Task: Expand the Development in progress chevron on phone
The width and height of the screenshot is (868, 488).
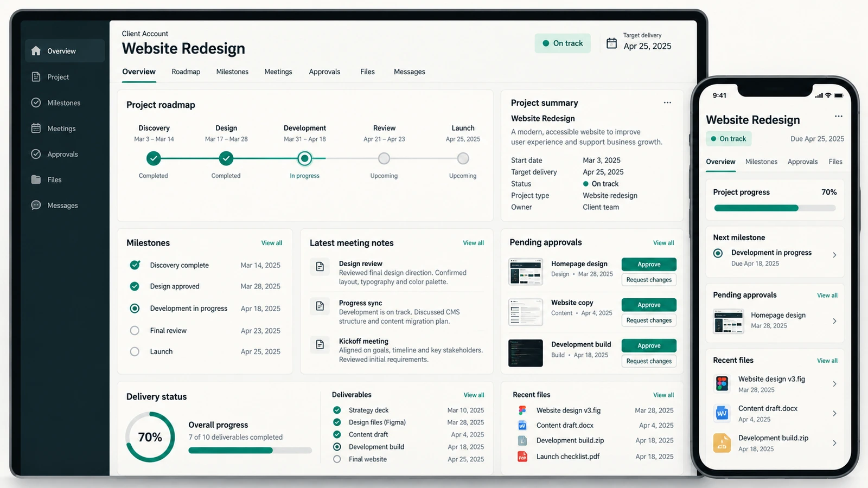Action: [x=834, y=255]
